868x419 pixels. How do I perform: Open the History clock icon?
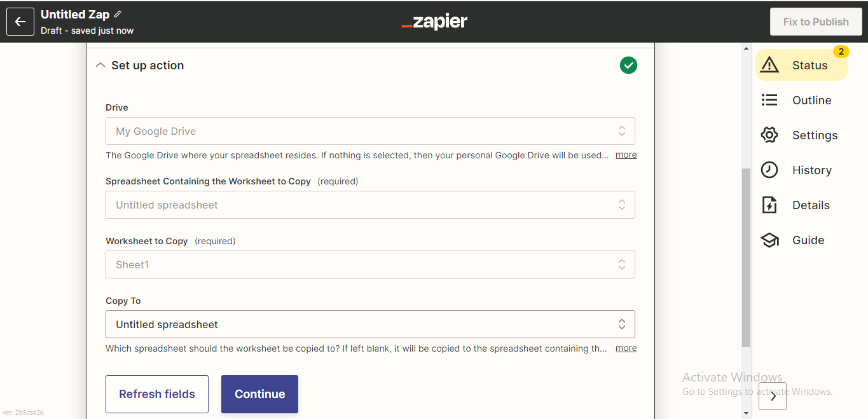tap(769, 170)
